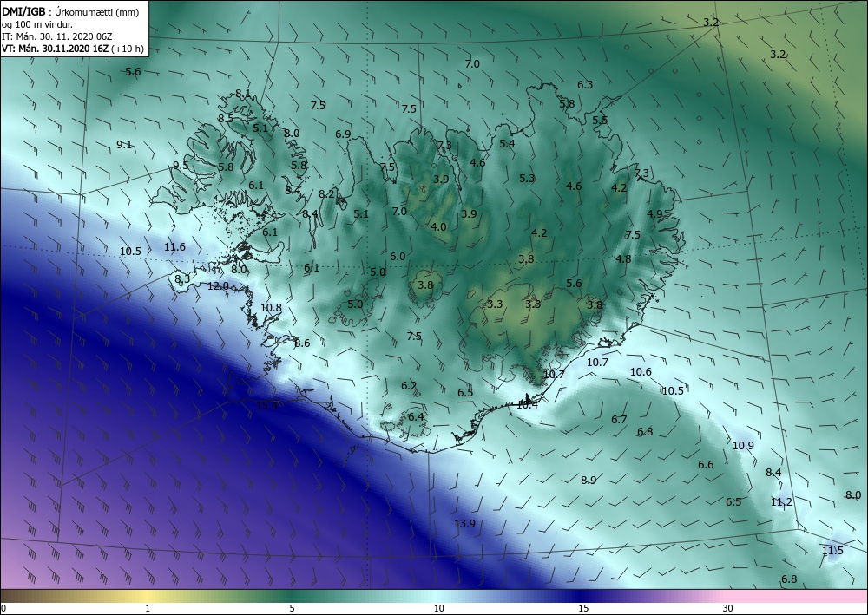Click the 'VT: Mán. 30.11.2020 16Z (+10 h)' line

pyautogui.click(x=73, y=49)
